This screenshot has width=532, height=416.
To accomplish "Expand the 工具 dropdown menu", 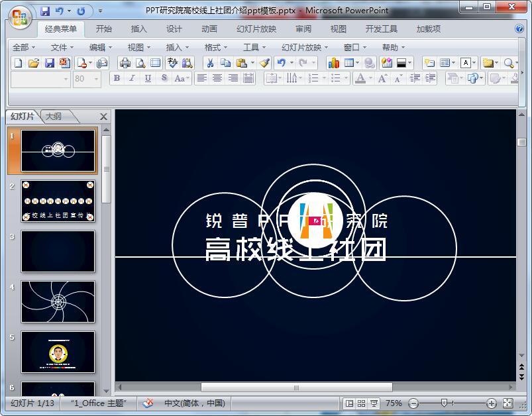I will (254, 48).
